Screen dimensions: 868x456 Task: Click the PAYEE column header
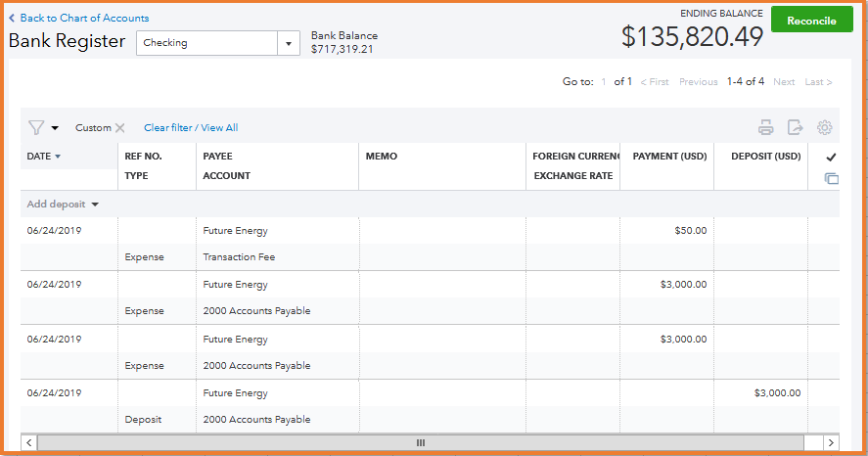tap(217, 157)
